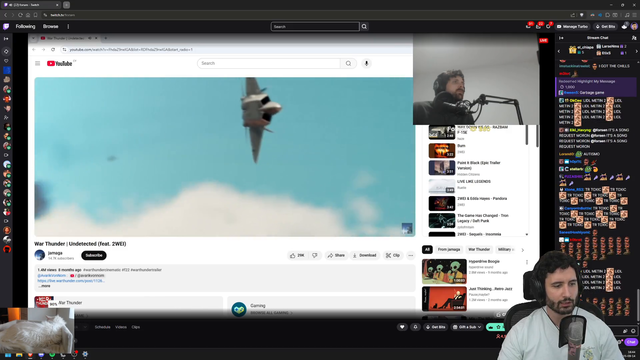Open Windows Start menu on taskbar
This screenshot has width=640, height=360.
tap(8, 355)
